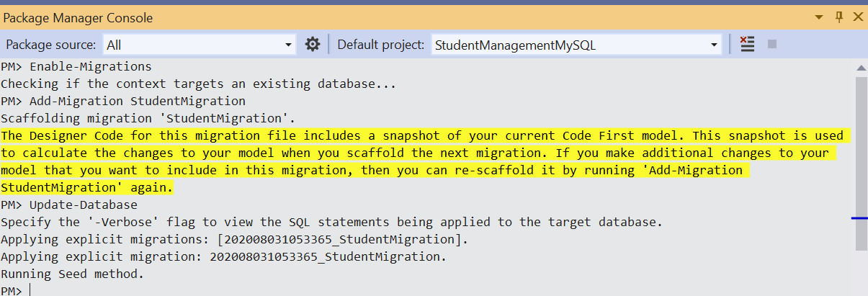The image size is (868, 296).
Task: Open Package Manager settings gear
Action: (x=312, y=45)
